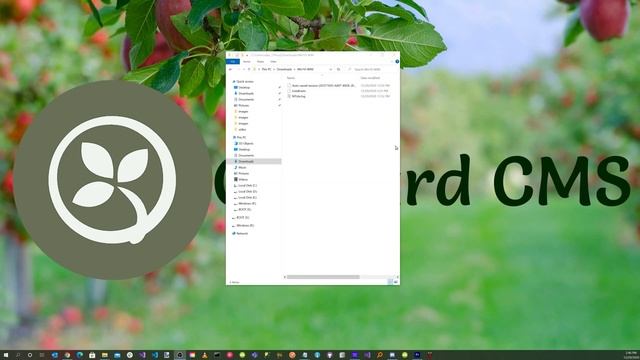Open Desktop under Quick access

point(244,87)
